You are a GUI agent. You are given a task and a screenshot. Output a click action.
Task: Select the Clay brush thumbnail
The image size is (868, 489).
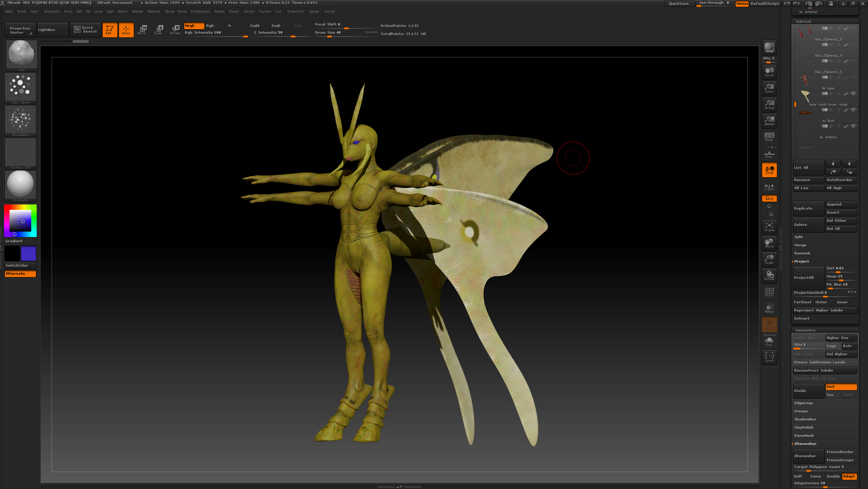[21, 54]
